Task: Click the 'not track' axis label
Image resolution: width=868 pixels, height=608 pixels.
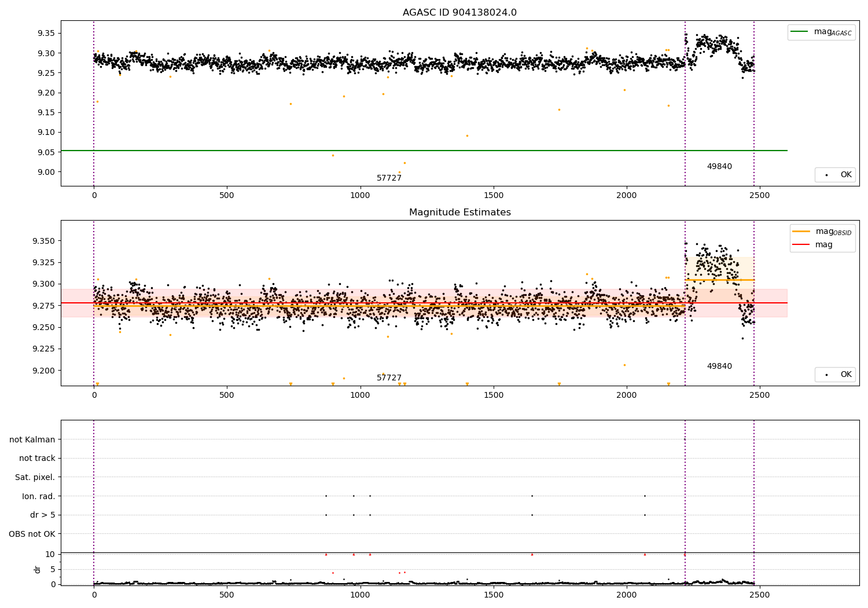Action: point(37,458)
